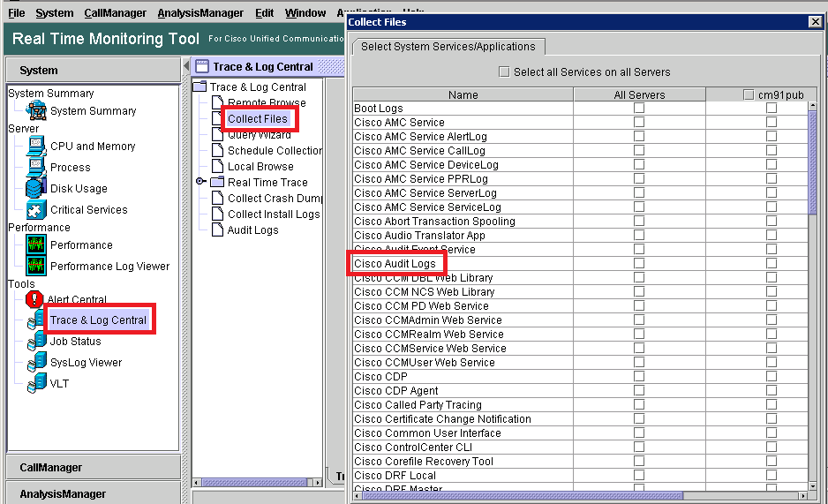828x504 pixels.
Task: Open the Window menu
Action: coord(305,12)
